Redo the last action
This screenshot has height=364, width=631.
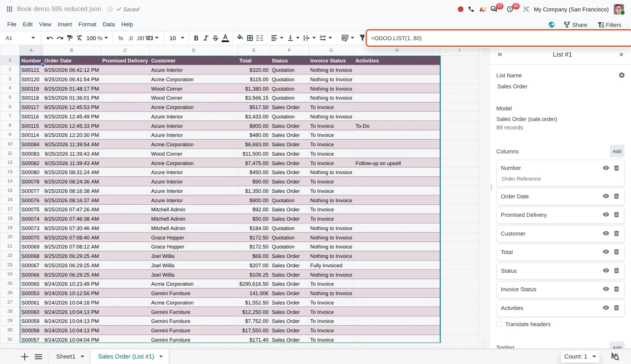coord(60,38)
